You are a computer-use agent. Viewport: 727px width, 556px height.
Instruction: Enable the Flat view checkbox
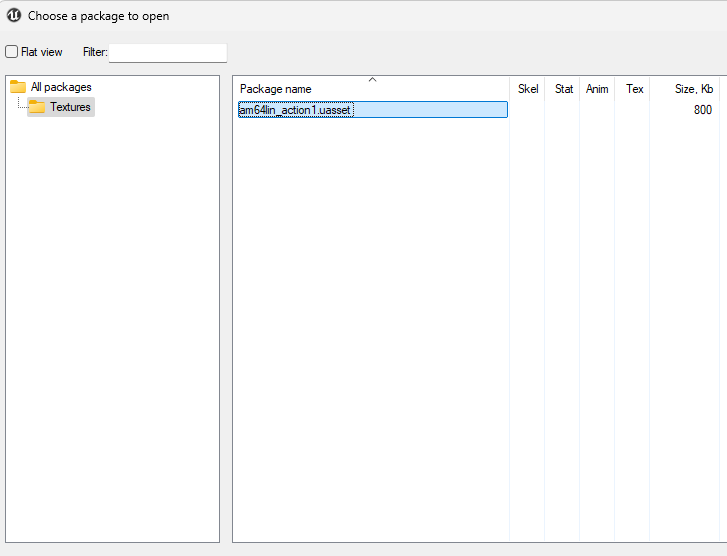(x=12, y=52)
